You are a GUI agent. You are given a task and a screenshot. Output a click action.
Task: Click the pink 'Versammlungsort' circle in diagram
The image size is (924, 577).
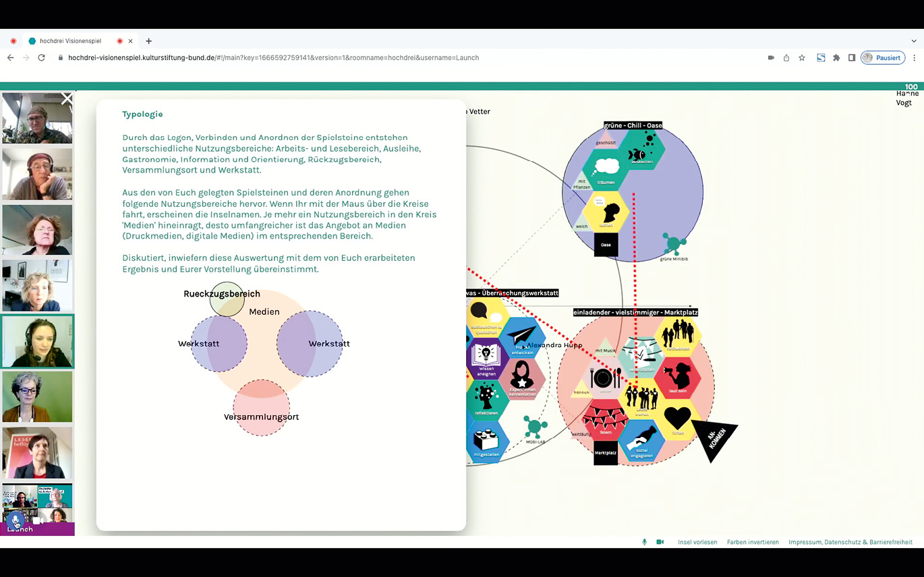point(261,408)
